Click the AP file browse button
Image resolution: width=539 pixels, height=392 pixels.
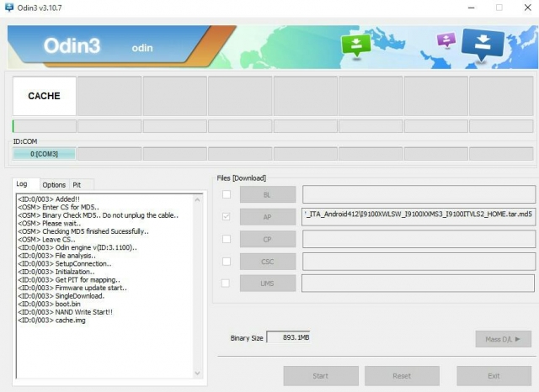(x=268, y=217)
